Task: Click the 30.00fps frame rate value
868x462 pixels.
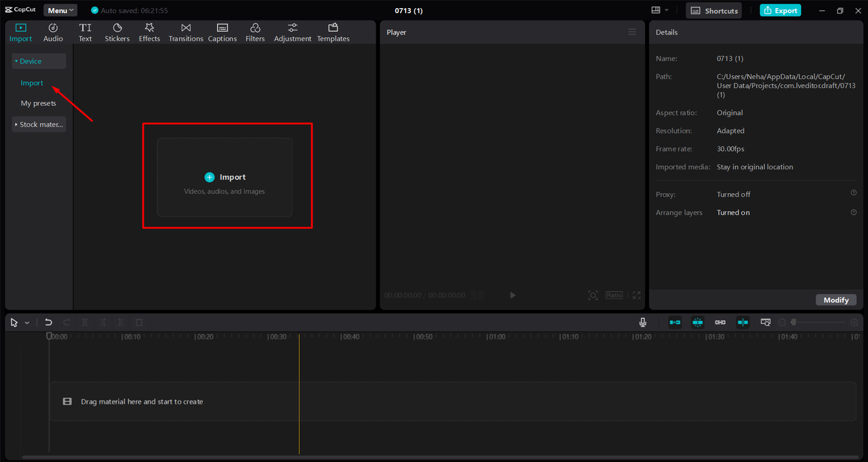Action: [730, 148]
